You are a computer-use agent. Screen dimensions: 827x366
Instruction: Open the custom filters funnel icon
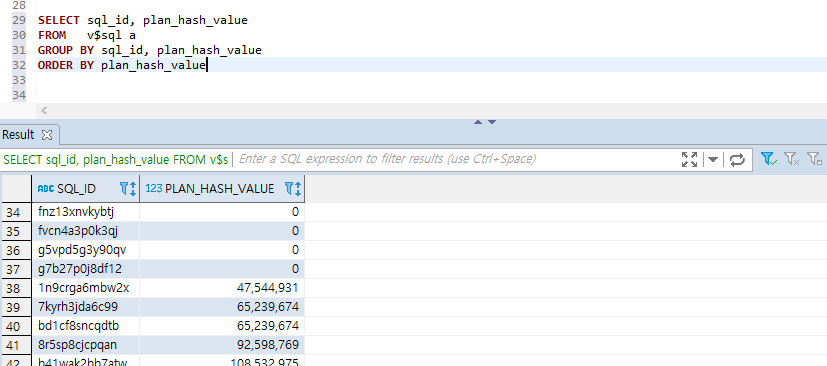[x=815, y=159]
